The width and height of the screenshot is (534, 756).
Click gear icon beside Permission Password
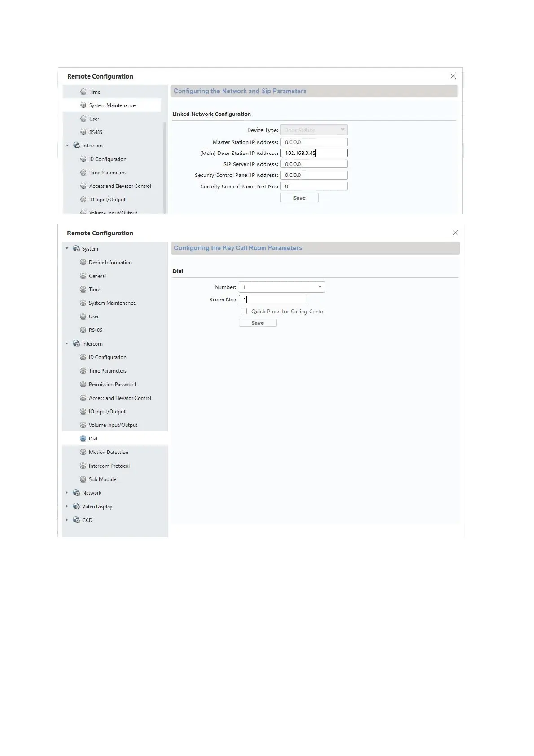(83, 384)
